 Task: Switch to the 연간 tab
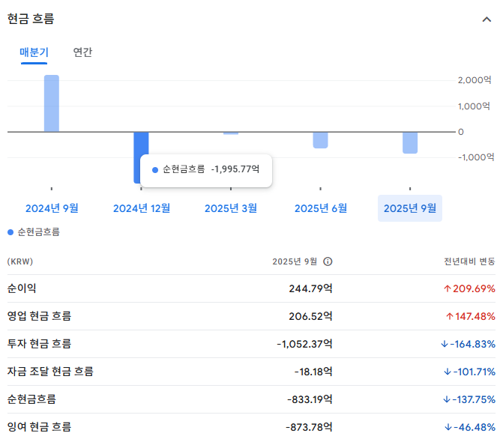pyautogui.click(x=82, y=52)
